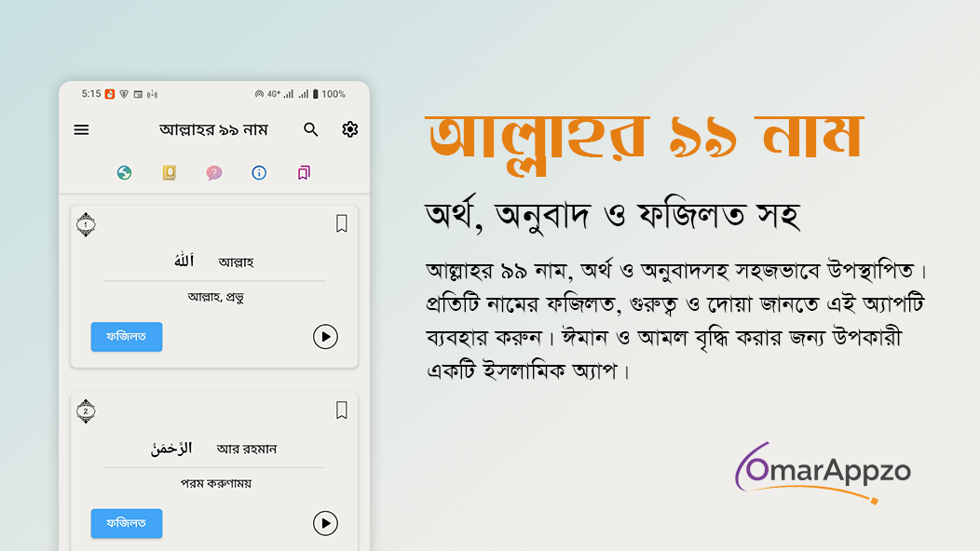
Task: Play audio for the name Allah
Action: click(x=325, y=337)
